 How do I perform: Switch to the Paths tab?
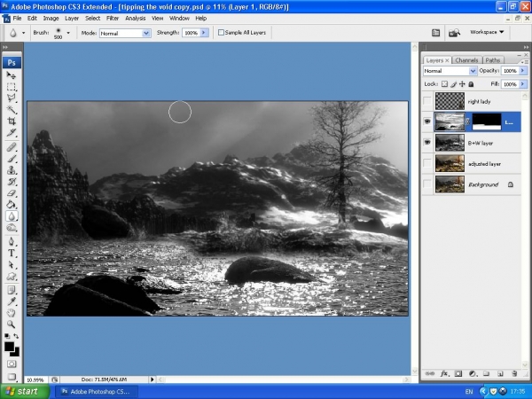493,60
